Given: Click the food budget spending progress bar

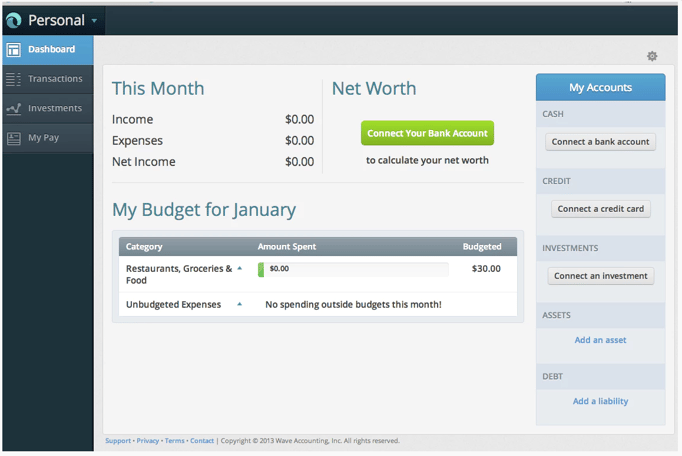Looking at the screenshot, I should tap(352, 269).
